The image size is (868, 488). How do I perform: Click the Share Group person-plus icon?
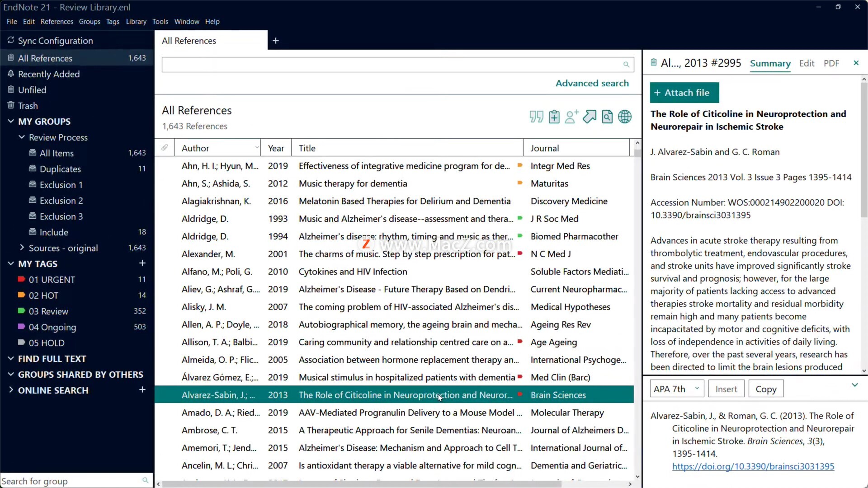pyautogui.click(x=571, y=117)
